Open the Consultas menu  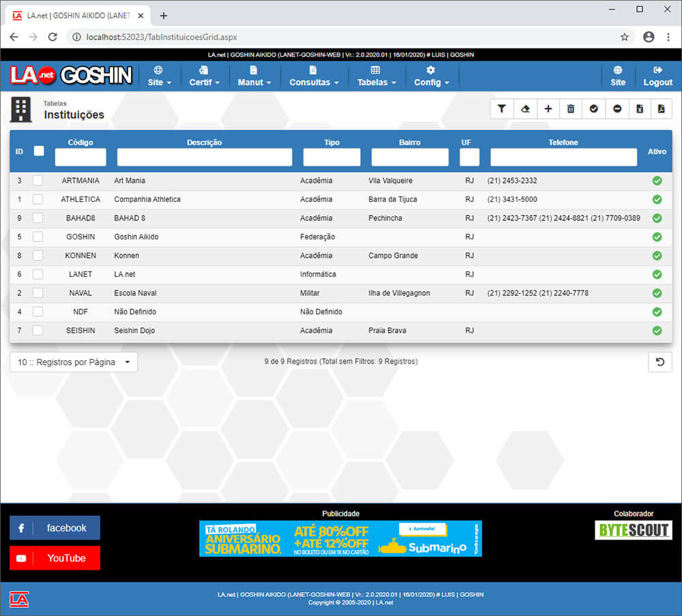click(x=314, y=76)
